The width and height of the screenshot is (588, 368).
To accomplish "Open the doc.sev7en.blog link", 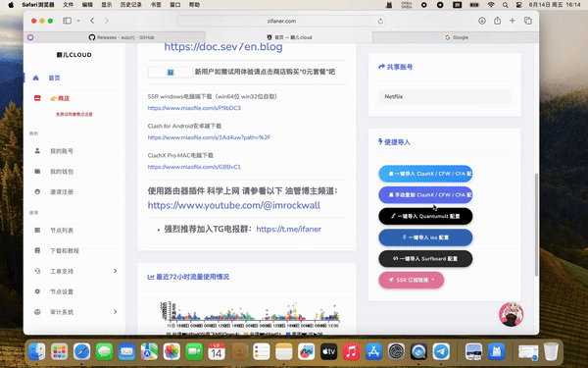I will (x=223, y=47).
